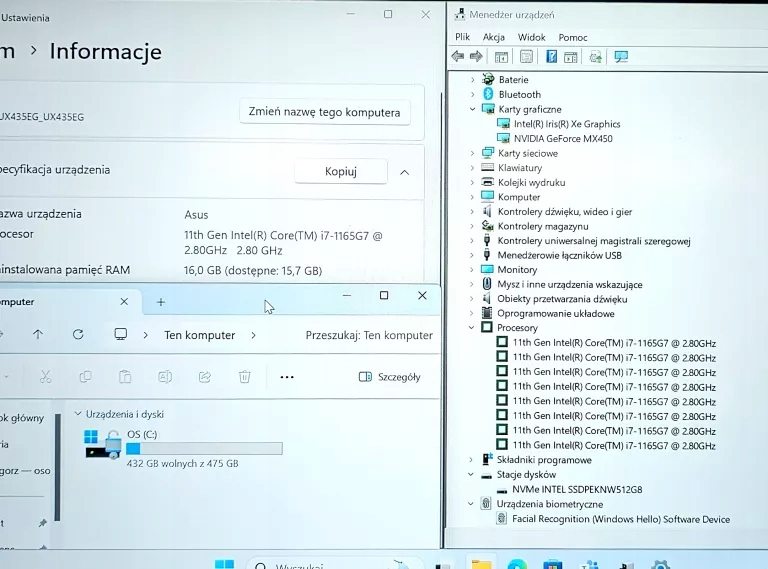This screenshot has width=768, height=569.
Task: Scan for hardware changes via monitor icon
Action: click(x=621, y=57)
